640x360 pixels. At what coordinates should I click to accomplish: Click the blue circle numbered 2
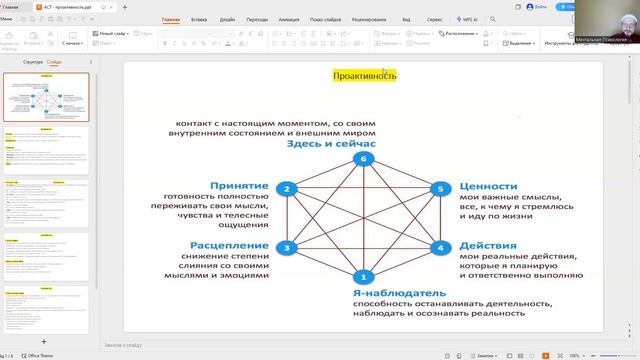(x=287, y=189)
